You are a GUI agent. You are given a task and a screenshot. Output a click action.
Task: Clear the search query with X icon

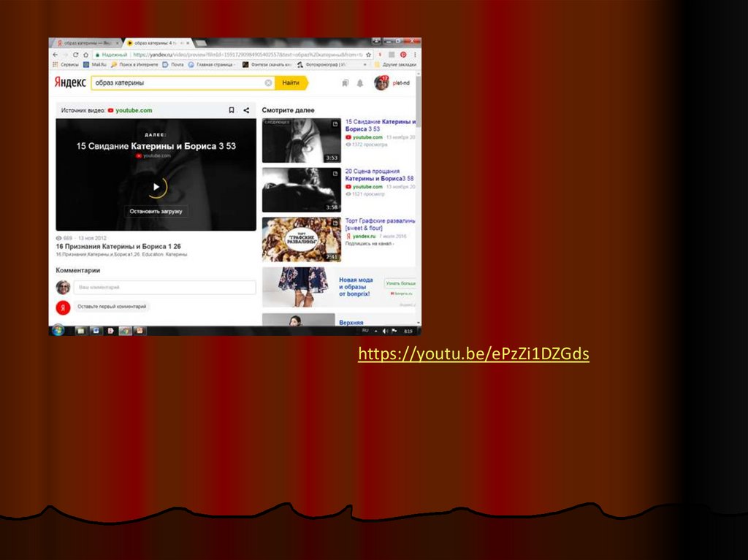coord(269,83)
